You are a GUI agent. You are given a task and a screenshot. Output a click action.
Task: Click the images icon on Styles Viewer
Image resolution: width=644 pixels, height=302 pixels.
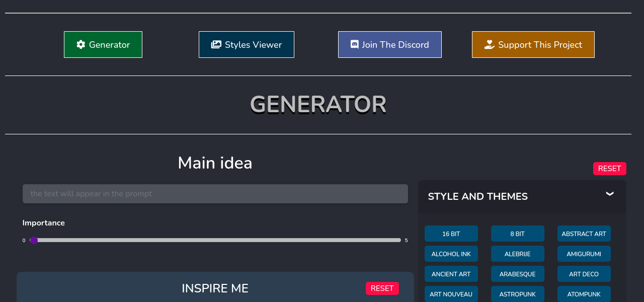point(216,45)
